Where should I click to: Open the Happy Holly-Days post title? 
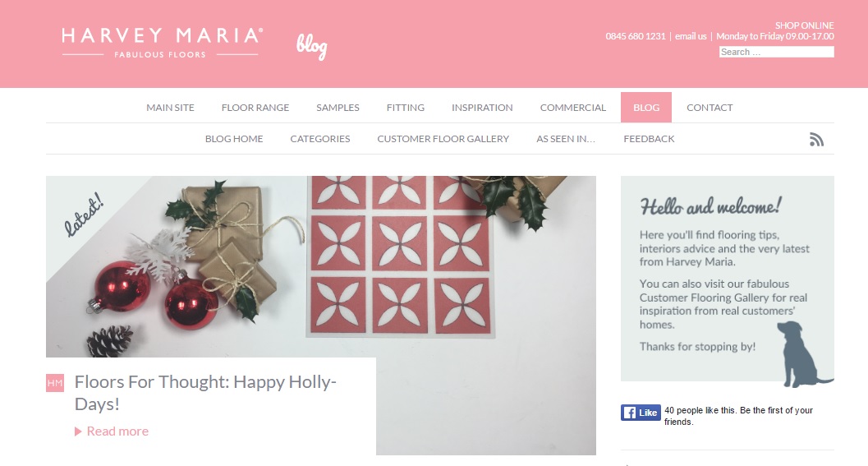coord(205,393)
